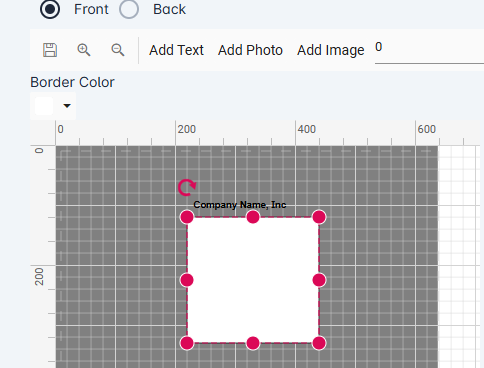The height and width of the screenshot is (368, 484).
Task: Click the pink rotate handle icon
Action: [187, 187]
